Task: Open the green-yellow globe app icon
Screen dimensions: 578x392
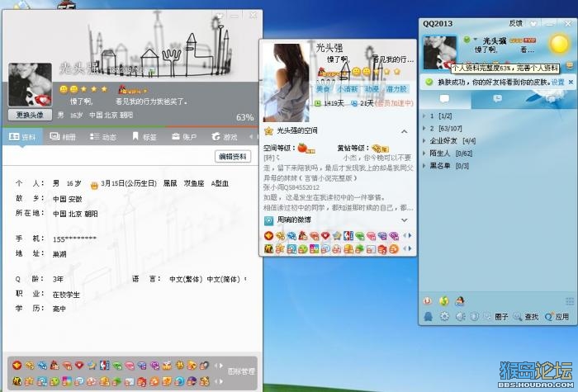Action: 444,301
